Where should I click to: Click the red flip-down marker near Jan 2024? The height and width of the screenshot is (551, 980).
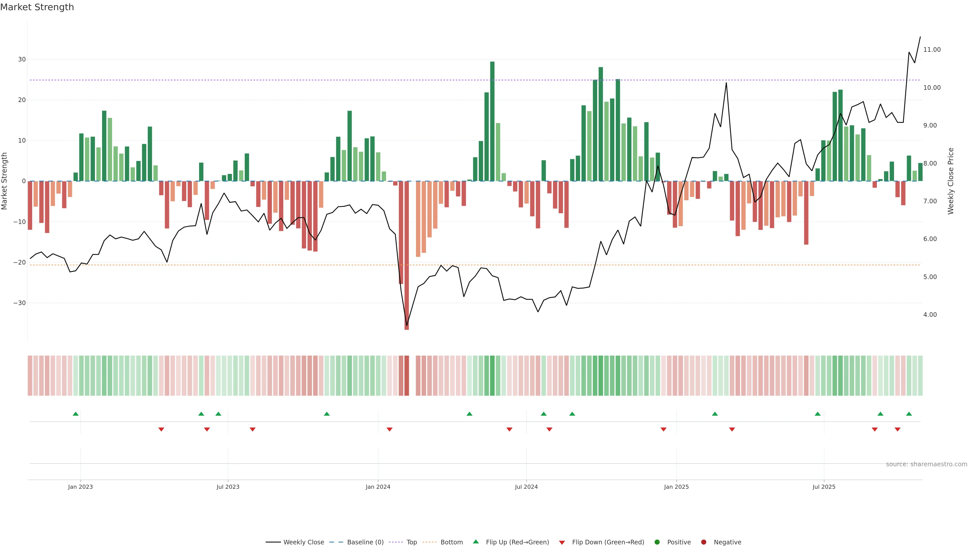(x=389, y=429)
